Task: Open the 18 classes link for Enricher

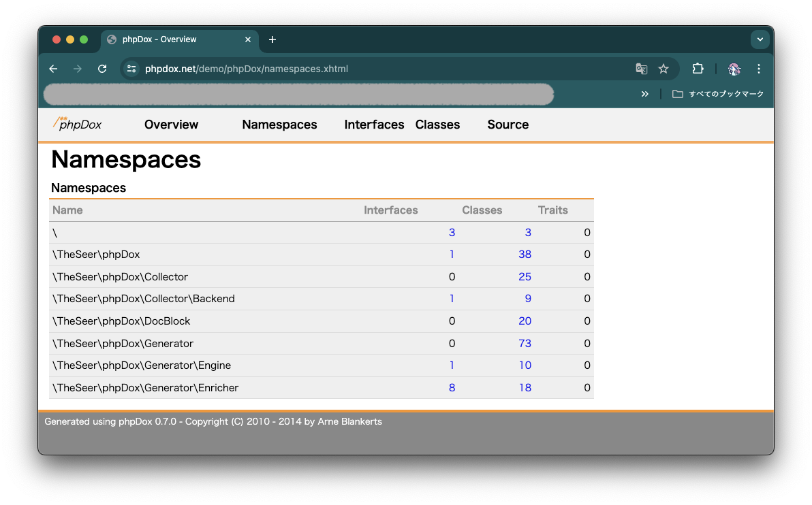Action: pyautogui.click(x=525, y=387)
